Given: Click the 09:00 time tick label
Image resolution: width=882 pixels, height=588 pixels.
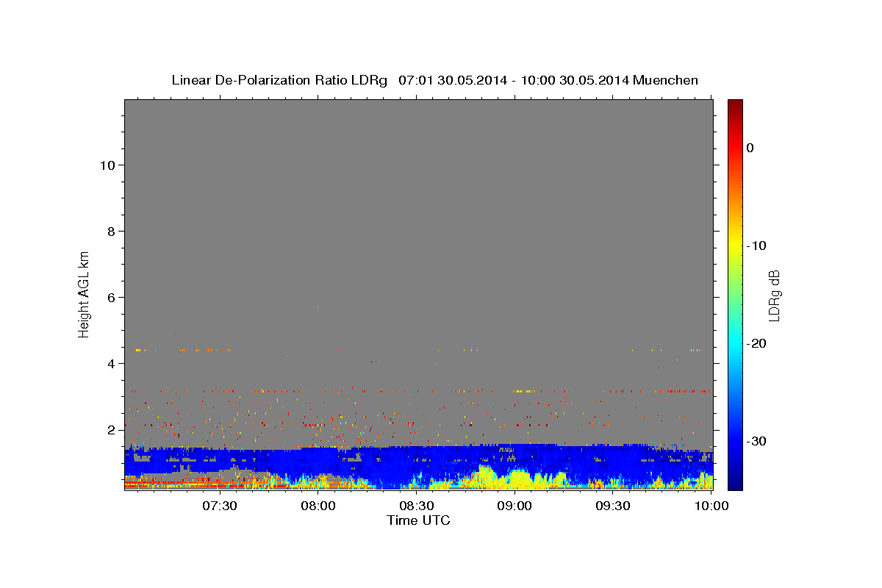Looking at the screenshot, I should (514, 506).
